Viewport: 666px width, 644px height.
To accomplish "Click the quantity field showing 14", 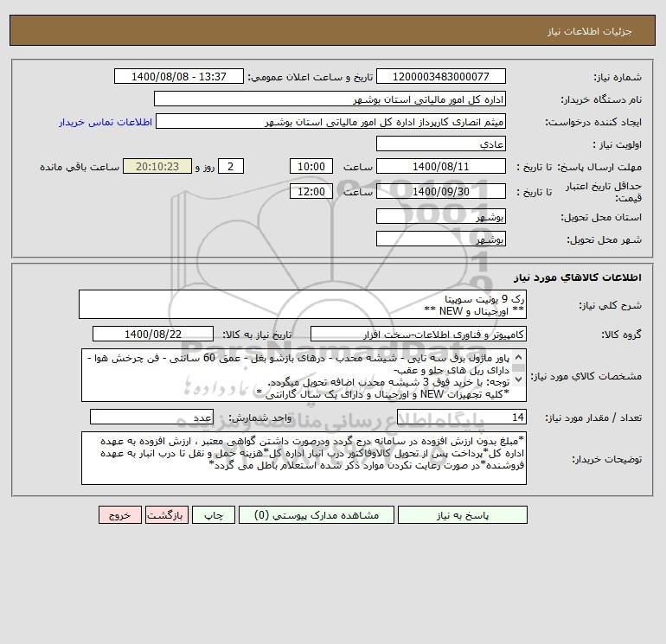I will pos(462,417).
